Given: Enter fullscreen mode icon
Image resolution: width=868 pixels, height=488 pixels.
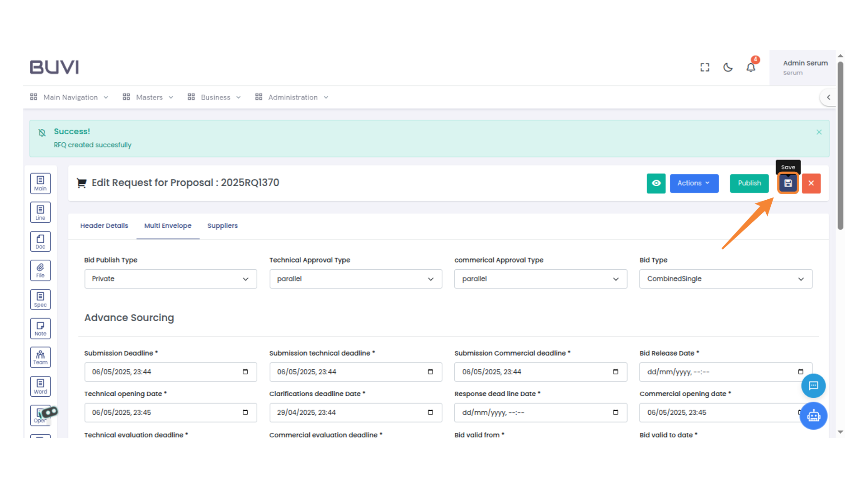Looking at the screenshot, I should 705,68.
